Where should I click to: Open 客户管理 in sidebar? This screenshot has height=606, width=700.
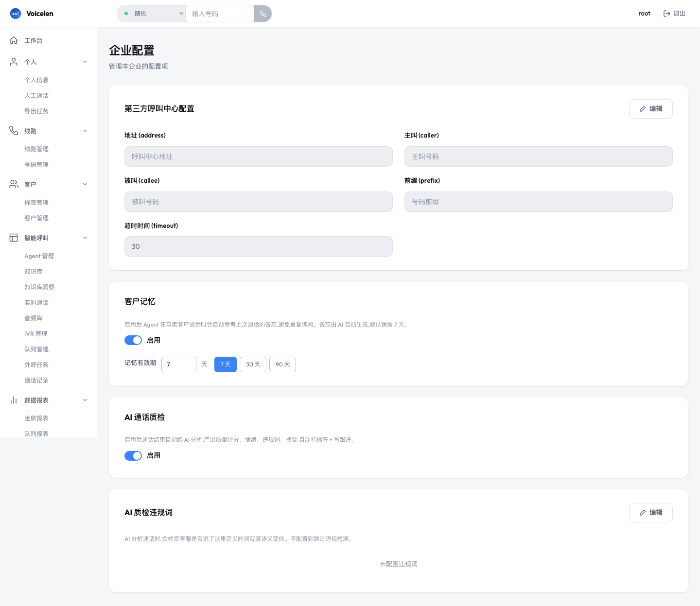[x=36, y=218]
